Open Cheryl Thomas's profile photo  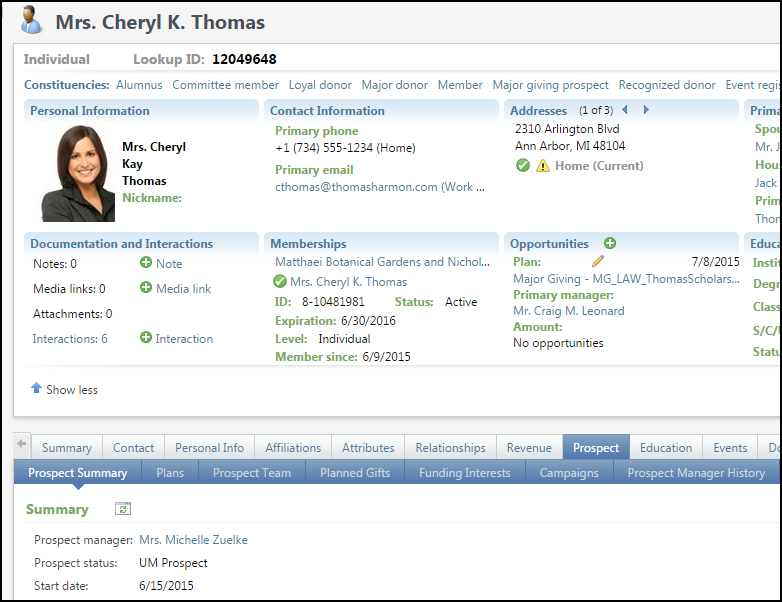78,173
